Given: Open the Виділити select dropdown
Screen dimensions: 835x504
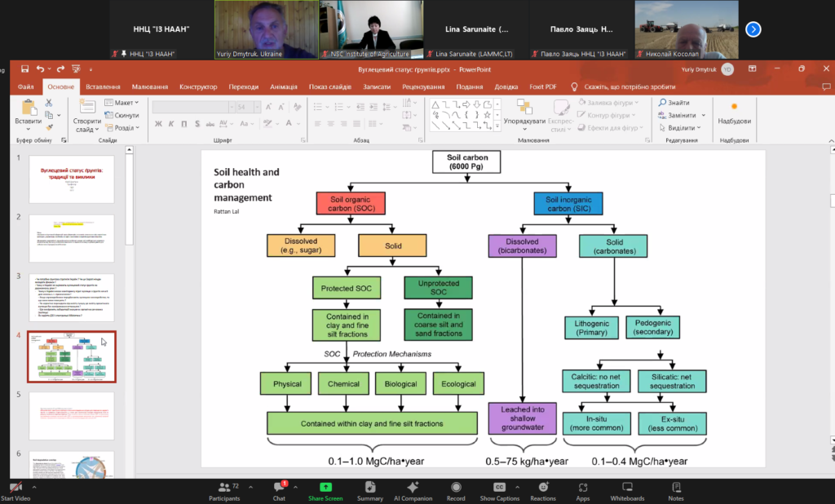Looking at the screenshot, I should [681, 128].
